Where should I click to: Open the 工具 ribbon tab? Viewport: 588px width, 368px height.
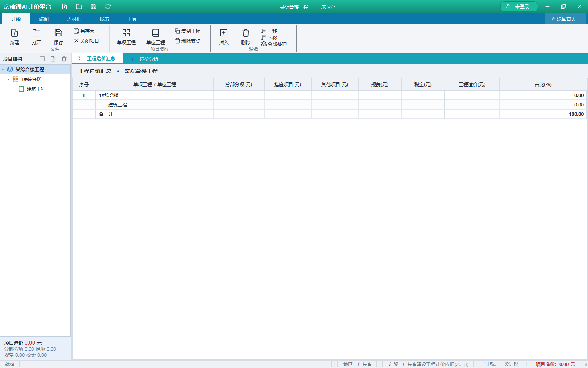point(132,19)
